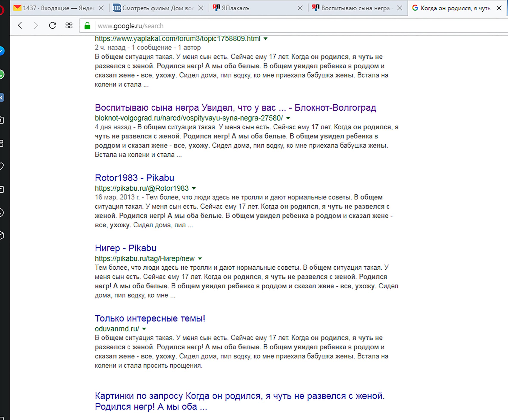Viewport: 508px width, 420px height.
Task: Switch to the Воспитываю сына негра tab
Action: [357, 8]
